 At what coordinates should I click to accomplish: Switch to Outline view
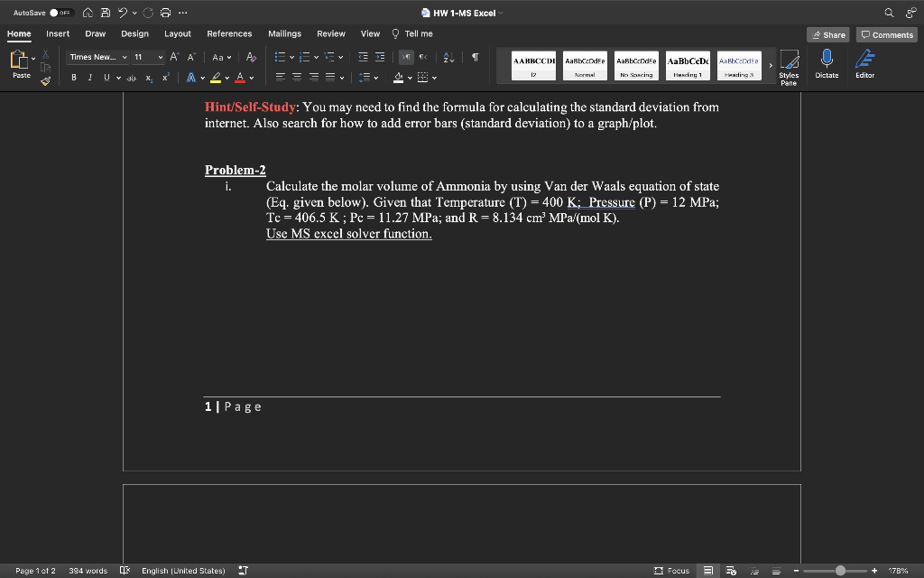(x=753, y=571)
